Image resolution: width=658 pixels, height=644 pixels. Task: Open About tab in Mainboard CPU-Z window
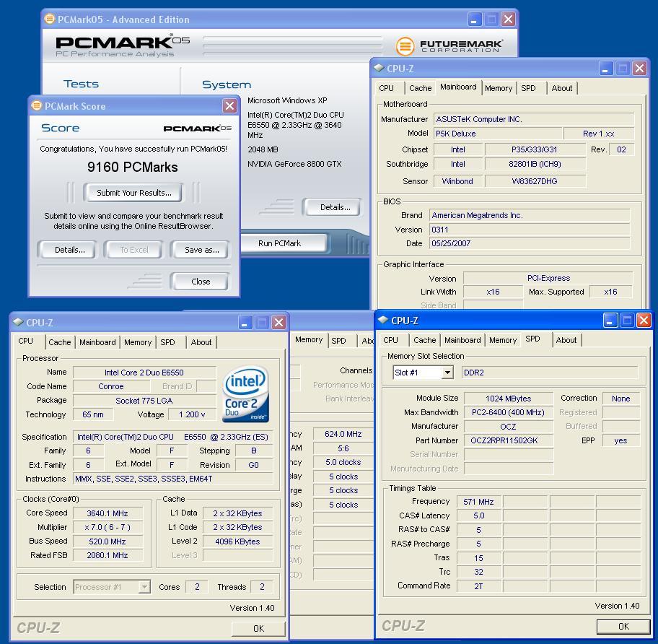click(x=562, y=88)
